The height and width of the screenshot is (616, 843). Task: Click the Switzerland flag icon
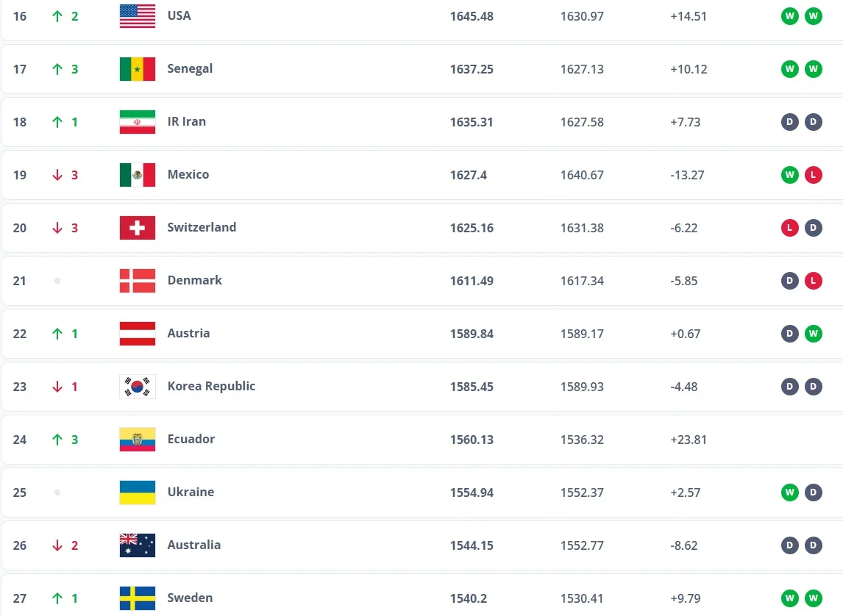point(138,228)
